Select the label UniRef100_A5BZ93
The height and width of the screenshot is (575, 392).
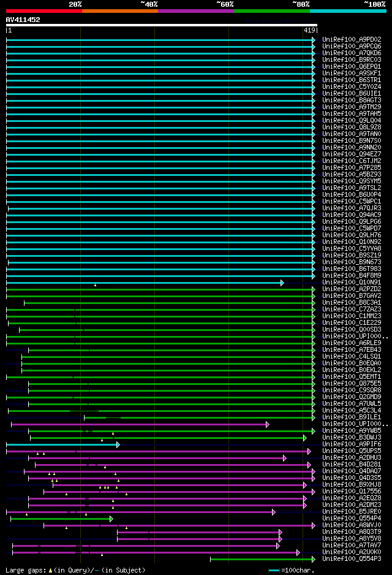[x=352, y=174]
